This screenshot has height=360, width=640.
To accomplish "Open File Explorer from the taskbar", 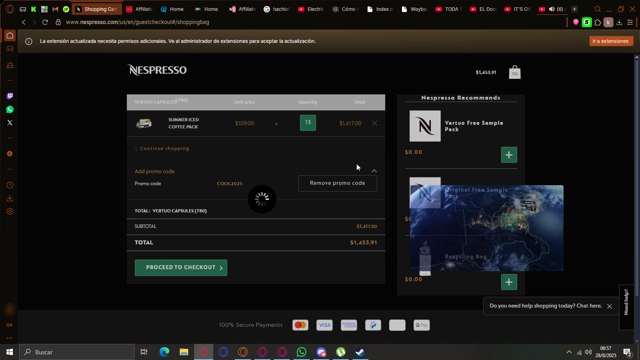I will pos(184,352).
